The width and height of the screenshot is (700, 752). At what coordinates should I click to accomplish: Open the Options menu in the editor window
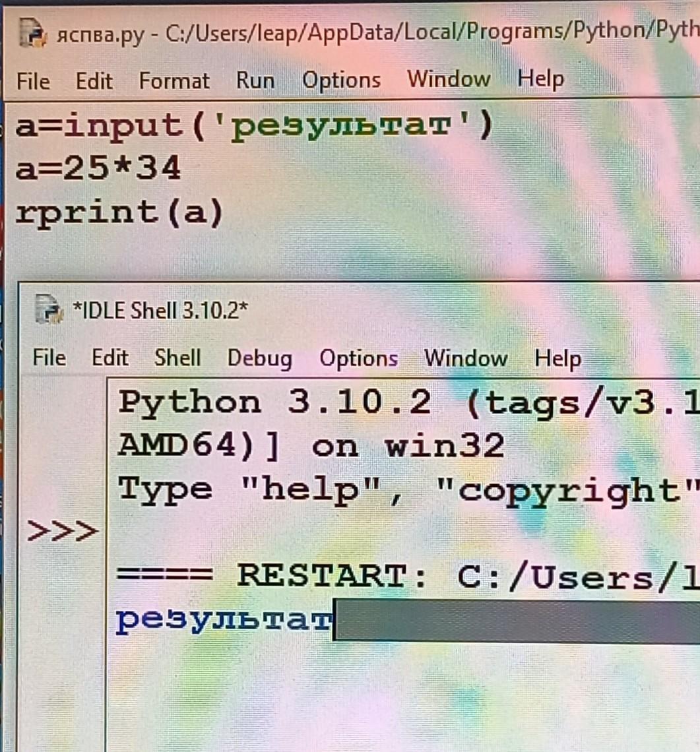click(341, 80)
